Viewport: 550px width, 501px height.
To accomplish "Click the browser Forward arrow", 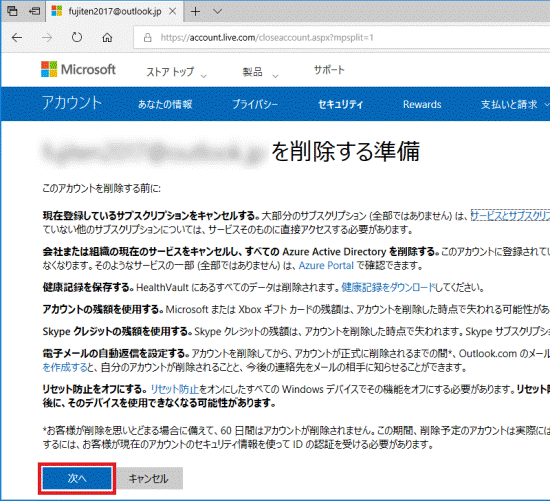I will pos(47,38).
